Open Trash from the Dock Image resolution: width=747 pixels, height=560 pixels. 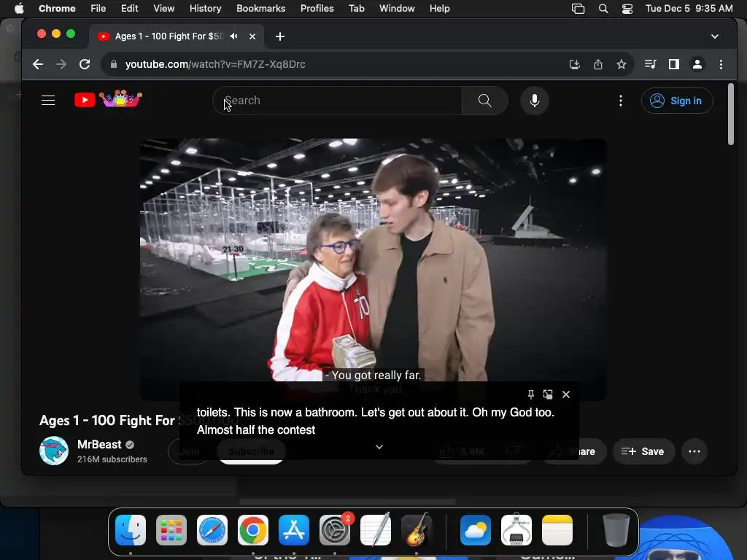tap(616, 530)
